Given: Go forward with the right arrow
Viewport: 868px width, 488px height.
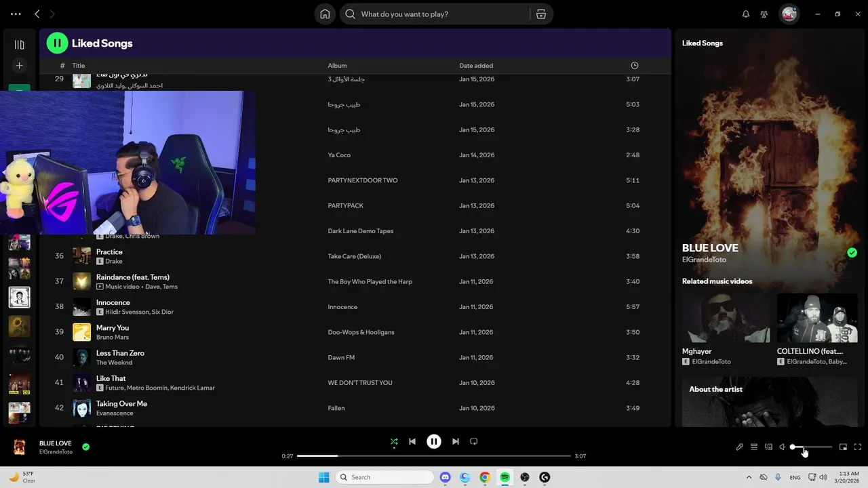Looking at the screenshot, I should 52,14.
